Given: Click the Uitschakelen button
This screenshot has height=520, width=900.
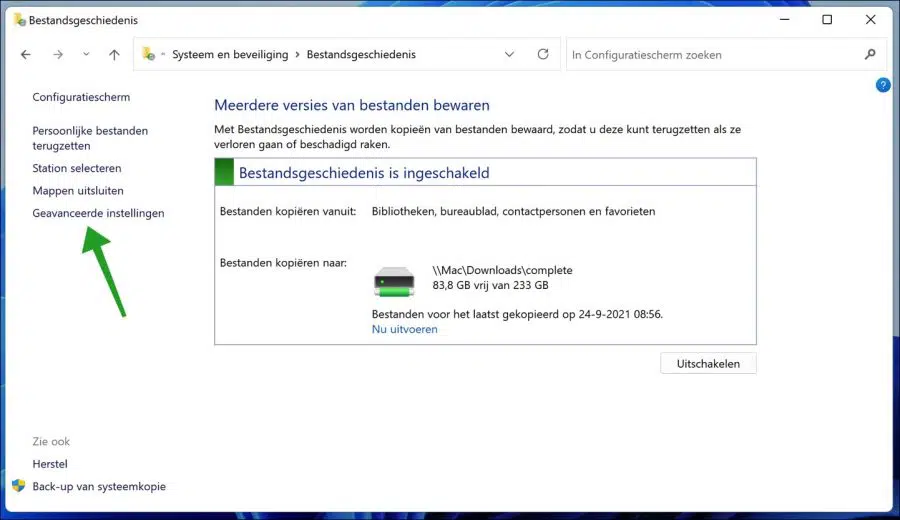Looking at the screenshot, I should (x=708, y=363).
